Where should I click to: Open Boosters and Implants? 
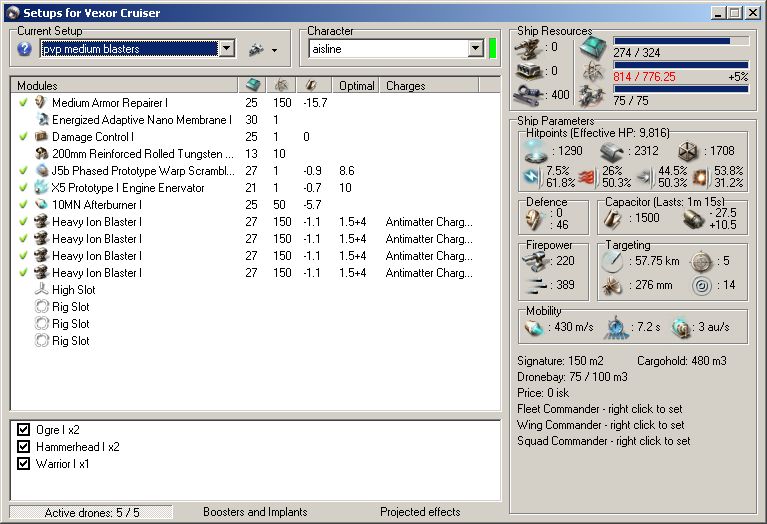pyautogui.click(x=255, y=512)
